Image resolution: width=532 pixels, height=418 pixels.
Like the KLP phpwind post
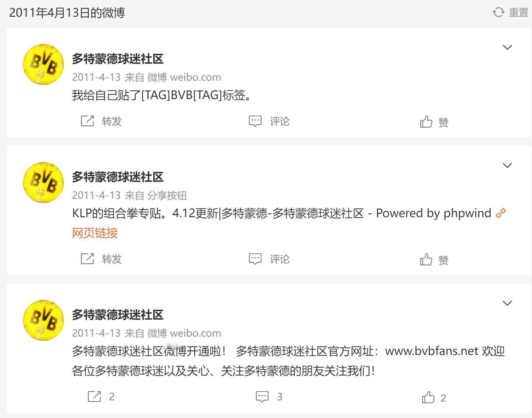click(x=434, y=260)
